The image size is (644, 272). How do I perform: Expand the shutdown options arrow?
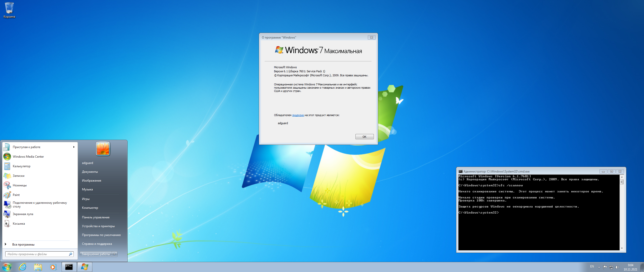coord(115,254)
